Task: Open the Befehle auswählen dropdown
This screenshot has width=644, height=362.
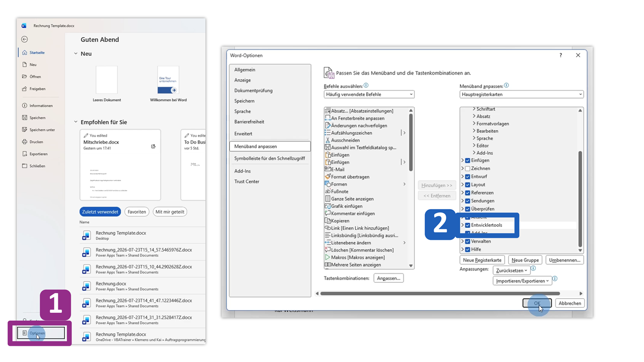Action: coord(369,95)
